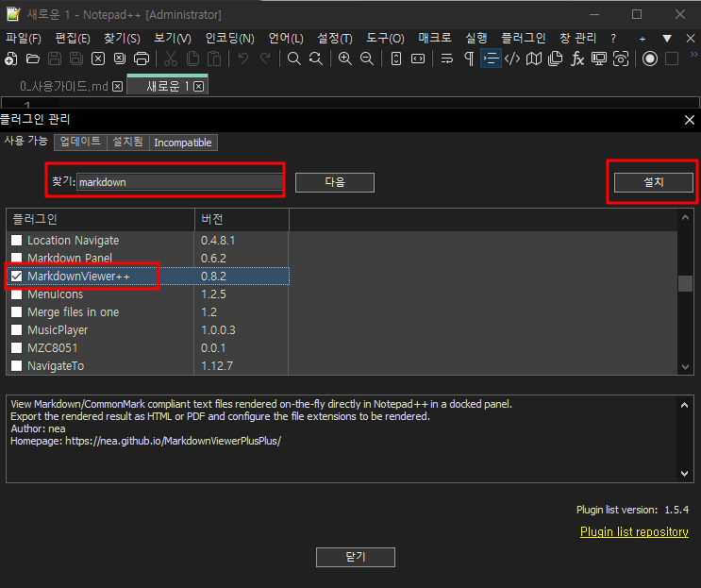
Task: Toggle synchronized vertical scrolling icon
Action: (396, 59)
